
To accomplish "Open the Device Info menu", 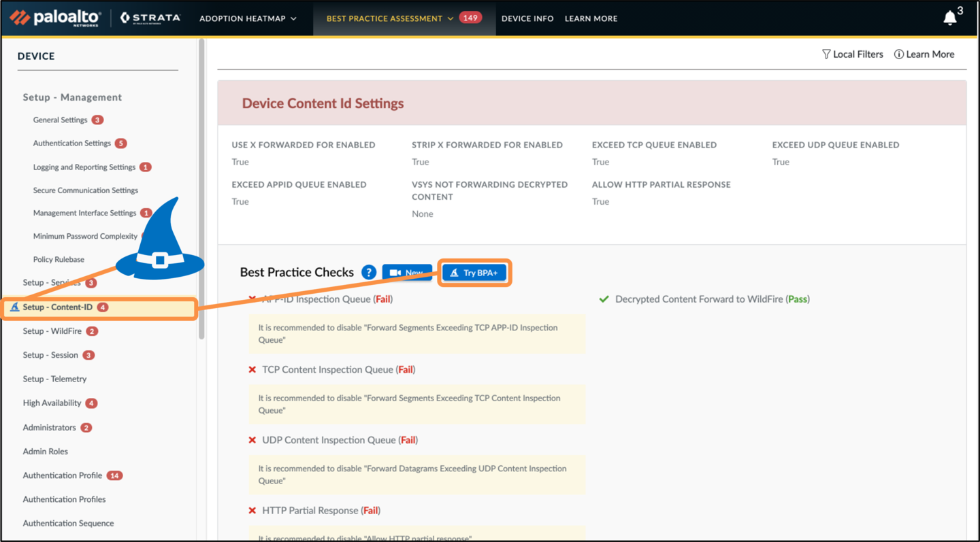I will (x=527, y=18).
